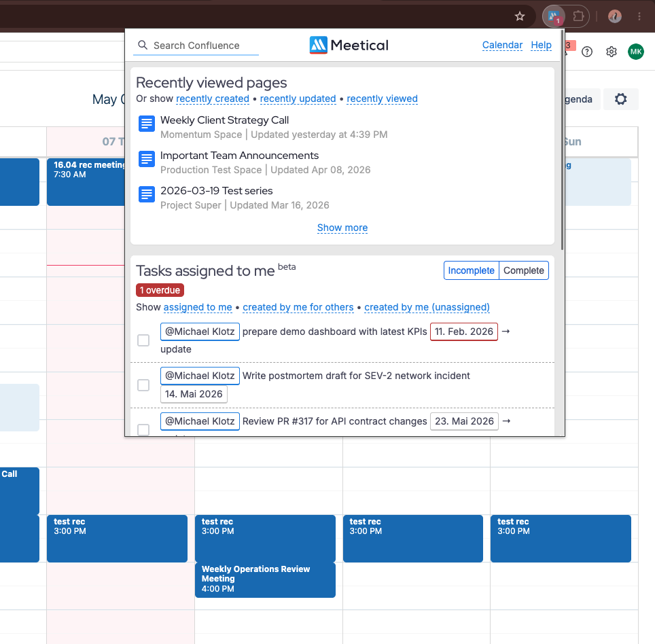Screen dimensions: 655x644
Task: Open the MK user avatar menu
Action: pyautogui.click(x=636, y=52)
